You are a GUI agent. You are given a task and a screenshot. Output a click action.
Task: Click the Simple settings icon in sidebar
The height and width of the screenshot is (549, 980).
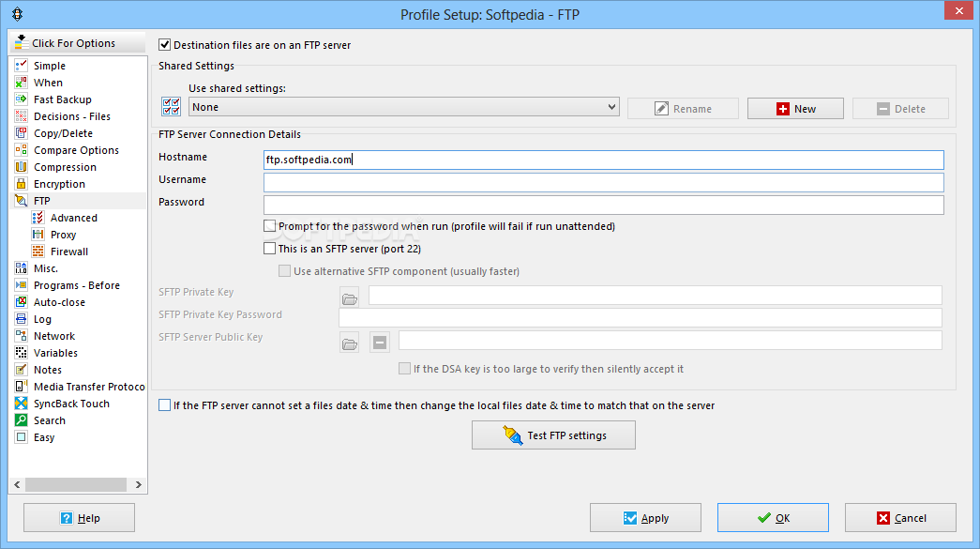[22, 65]
